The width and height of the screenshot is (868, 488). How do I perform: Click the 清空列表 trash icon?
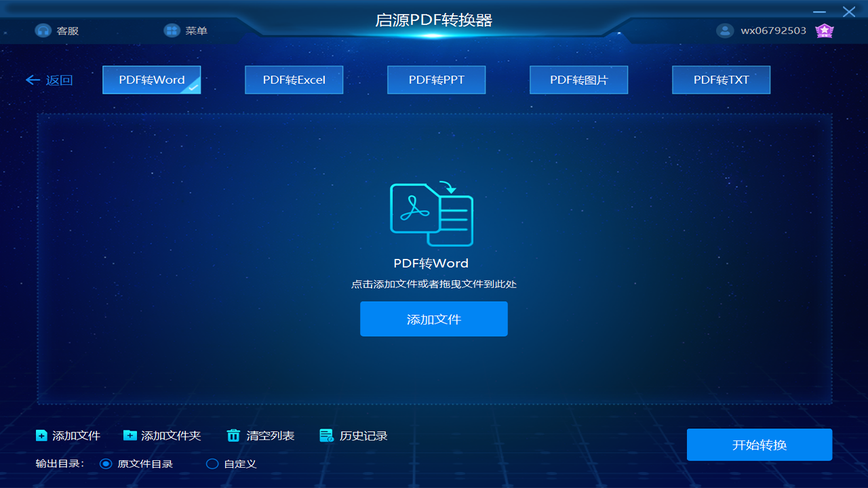234,436
